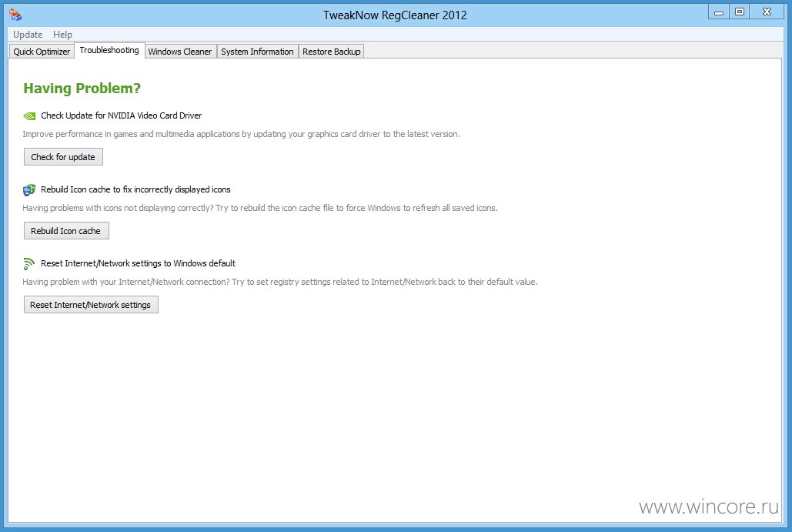Viewport: 792px width, 532px height.
Task: Click the 'Having problem with your Internet/Network' description
Action: (x=280, y=282)
